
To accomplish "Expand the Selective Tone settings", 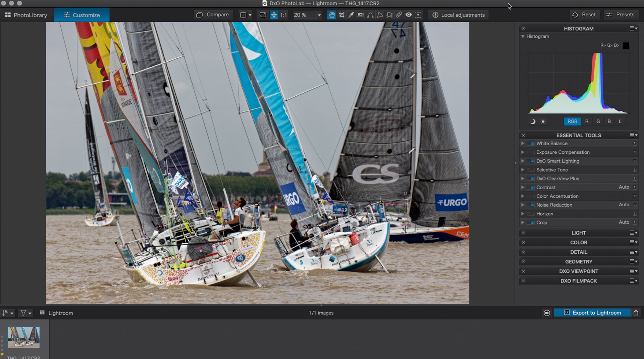I will (x=523, y=170).
